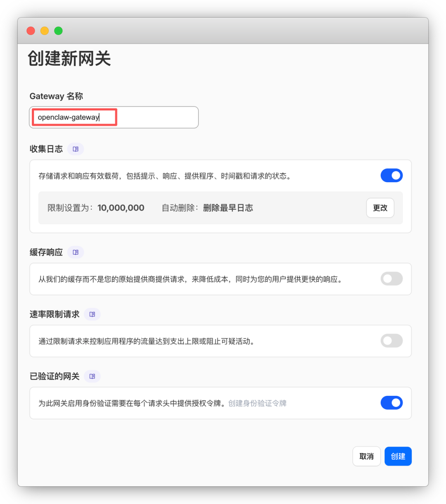Open docs icon beside 速率限制请求
446x504 pixels.
tap(92, 314)
